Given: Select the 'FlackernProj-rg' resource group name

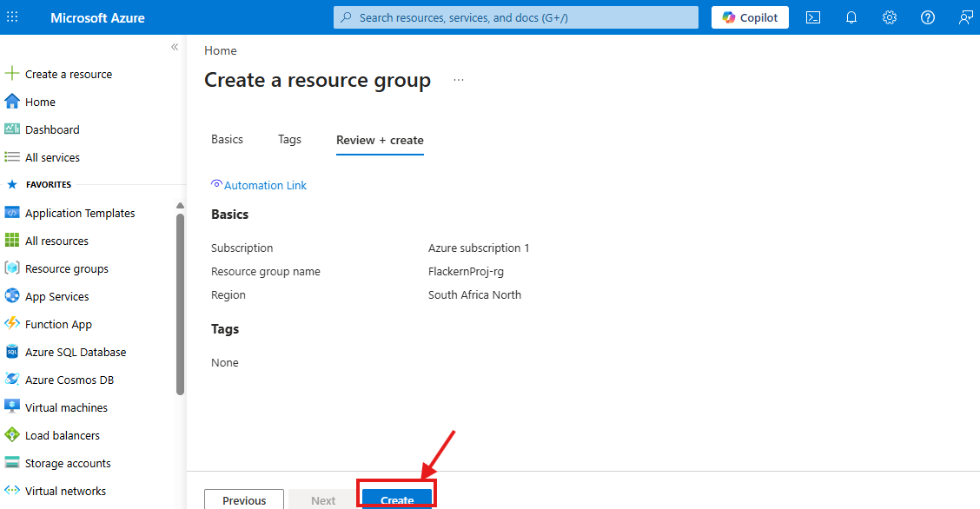Looking at the screenshot, I should (466, 272).
